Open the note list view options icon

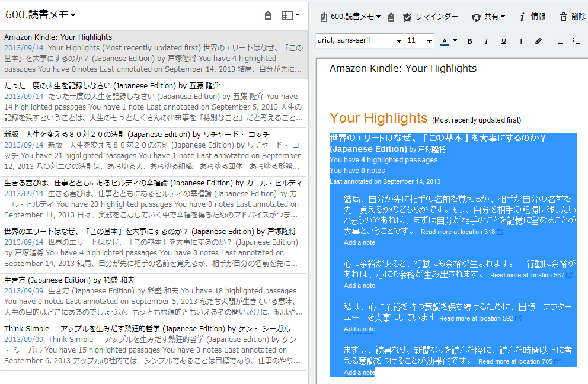click(x=287, y=15)
